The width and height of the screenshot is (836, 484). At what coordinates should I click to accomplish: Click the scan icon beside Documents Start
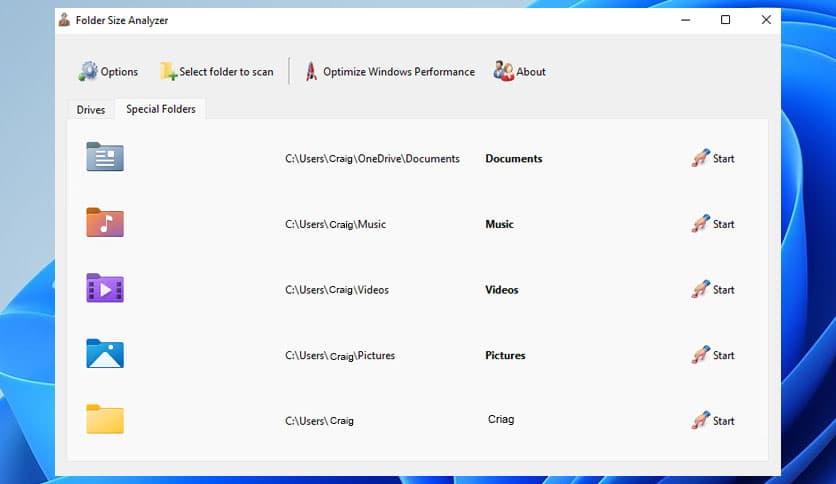pos(701,158)
